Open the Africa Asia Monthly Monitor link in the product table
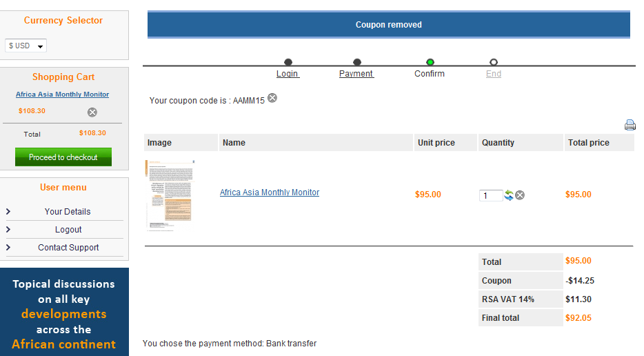Viewport: 644px width, 356px height. [x=270, y=192]
